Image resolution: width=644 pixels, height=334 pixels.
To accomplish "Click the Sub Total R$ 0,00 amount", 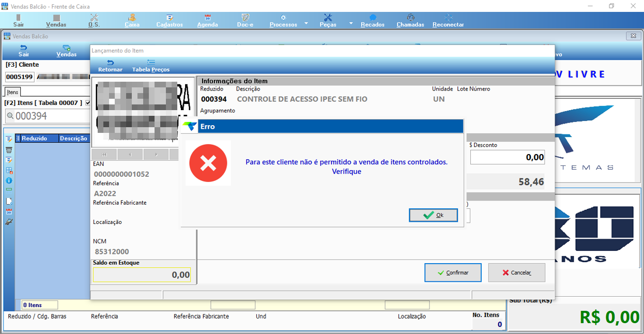I will click(609, 316).
